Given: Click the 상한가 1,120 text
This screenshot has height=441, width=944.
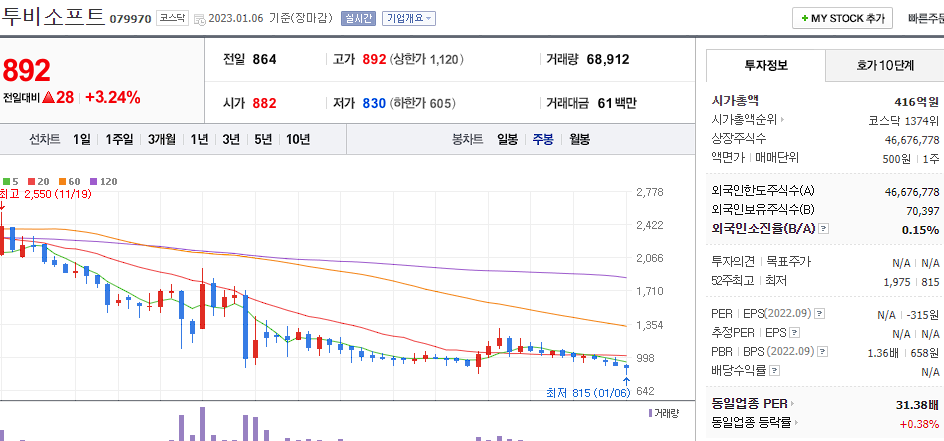Looking at the screenshot, I should (427, 60).
